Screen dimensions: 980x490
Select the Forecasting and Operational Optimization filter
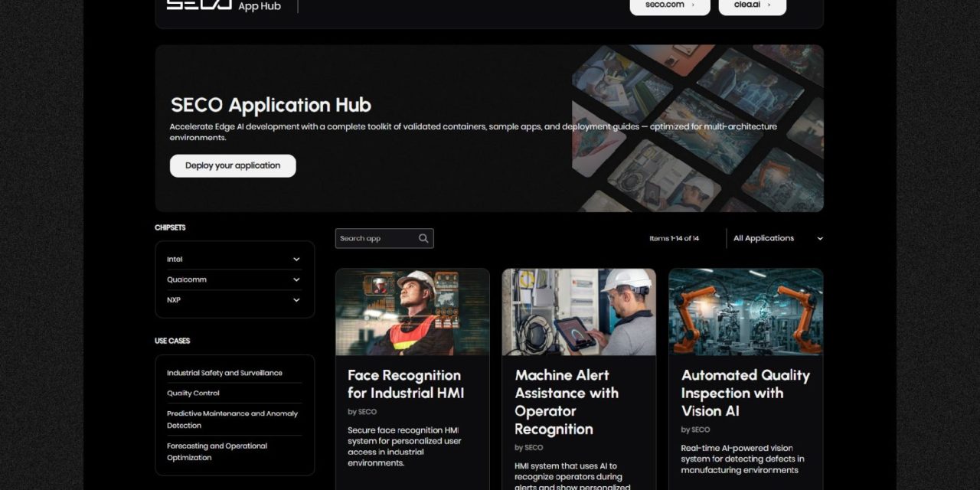[217, 452]
